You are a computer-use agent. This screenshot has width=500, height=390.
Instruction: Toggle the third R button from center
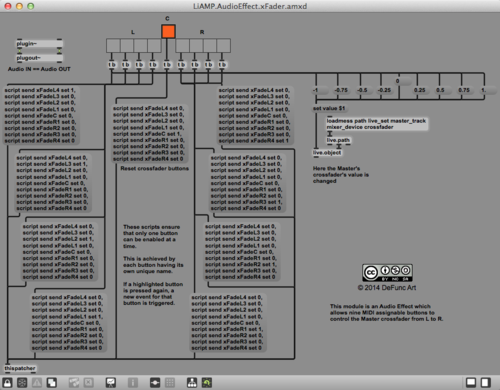tap(210, 46)
